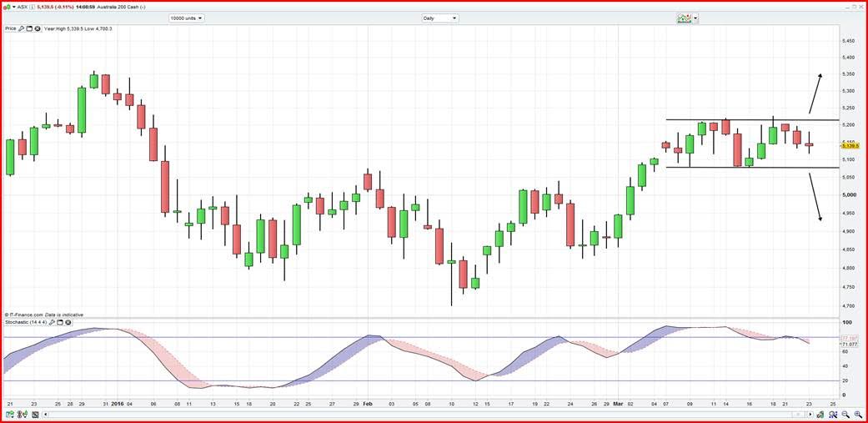Viewport: 868px width, 423px height.
Task: Click the Price panel window icon
Action: [x=29, y=28]
